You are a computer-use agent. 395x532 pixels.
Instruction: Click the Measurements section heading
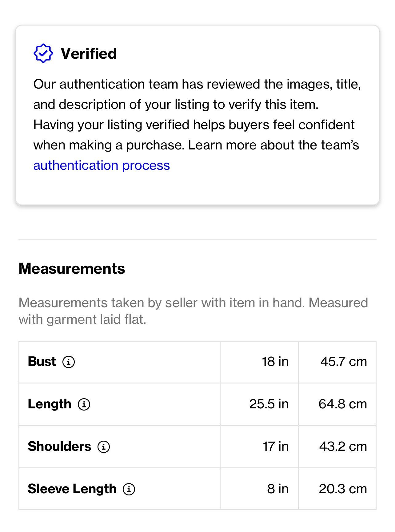pyautogui.click(x=72, y=268)
